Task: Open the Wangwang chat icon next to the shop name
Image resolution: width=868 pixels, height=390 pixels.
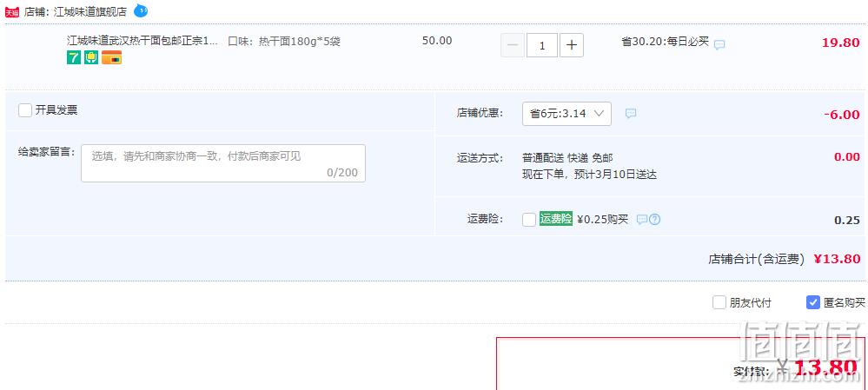Action: tap(141, 10)
